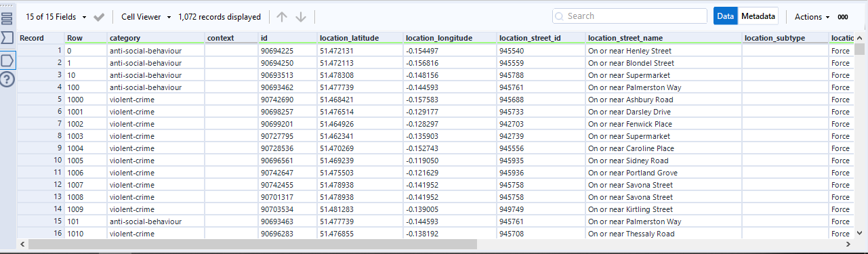Select cell 'On or near Thessaly Road'
The height and width of the screenshot is (254, 868).
(x=663, y=234)
